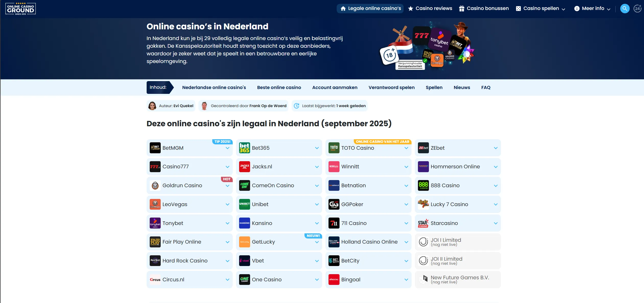Click the 711 Casino logo icon
This screenshot has width=644, height=303.
334,223
